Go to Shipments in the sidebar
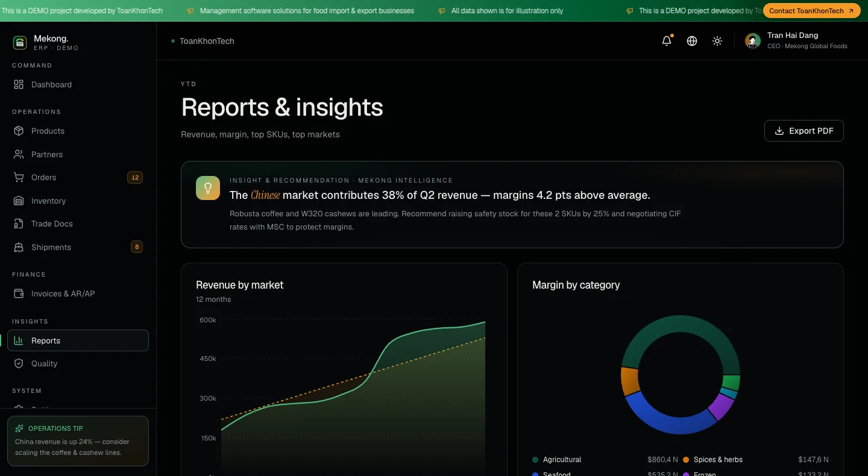The image size is (868, 476). (78, 247)
